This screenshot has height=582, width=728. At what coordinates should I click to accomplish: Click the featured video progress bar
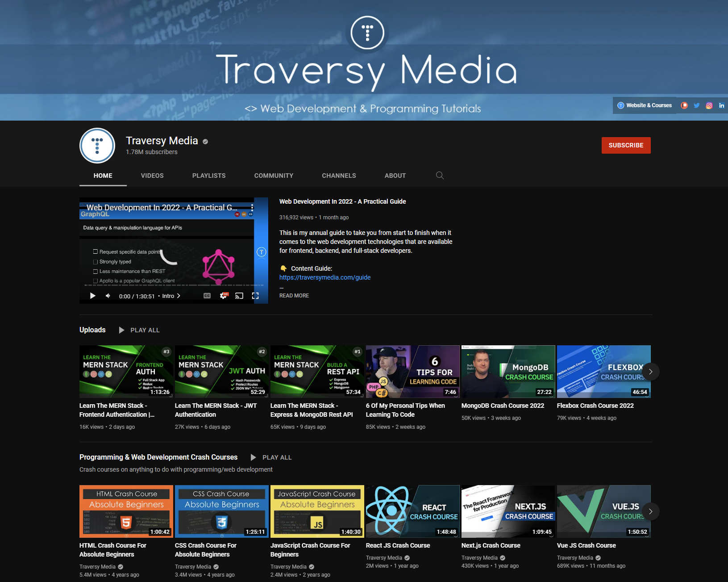pyautogui.click(x=174, y=285)
